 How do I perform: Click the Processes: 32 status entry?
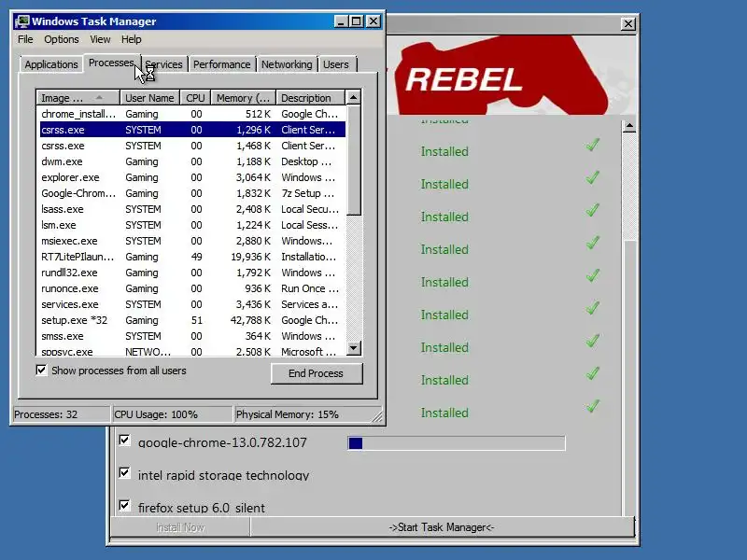[61, 414]
